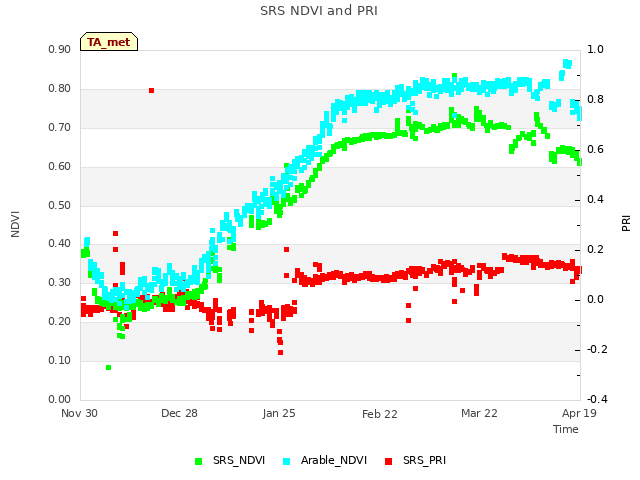Screen dimensions: 640x480
Task: Click the 0.6 PRI axis value
Action: (x=595, y=149)
